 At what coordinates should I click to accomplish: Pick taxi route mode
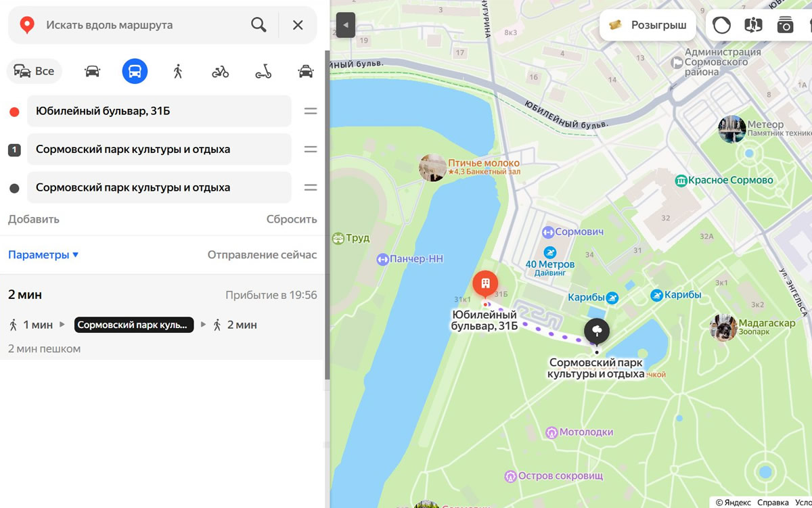tap(306, 71)
